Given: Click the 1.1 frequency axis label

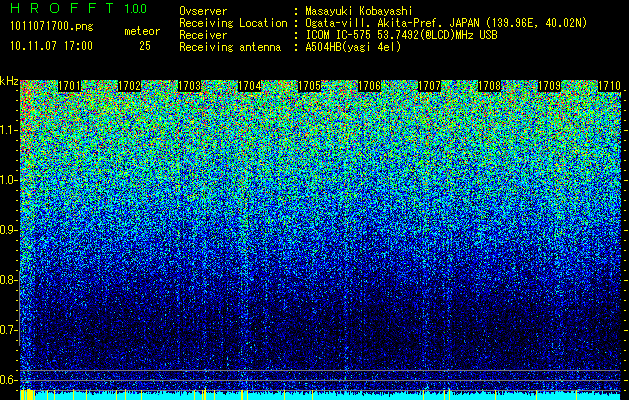Looking at the screenshot, I should click(x=8, y=130).
